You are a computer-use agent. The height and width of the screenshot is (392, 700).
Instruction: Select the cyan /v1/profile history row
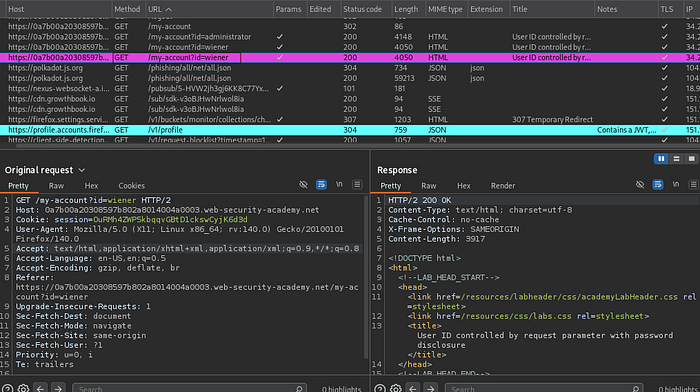(350, 130)
